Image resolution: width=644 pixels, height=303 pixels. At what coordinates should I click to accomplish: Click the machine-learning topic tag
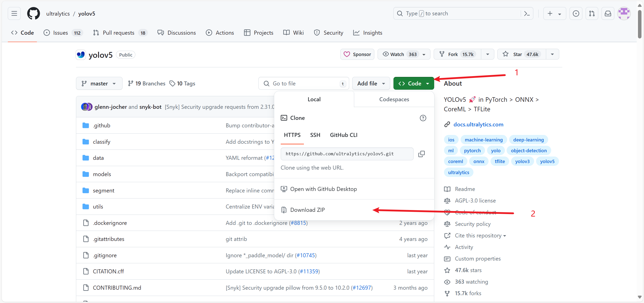tap(484, 140)
